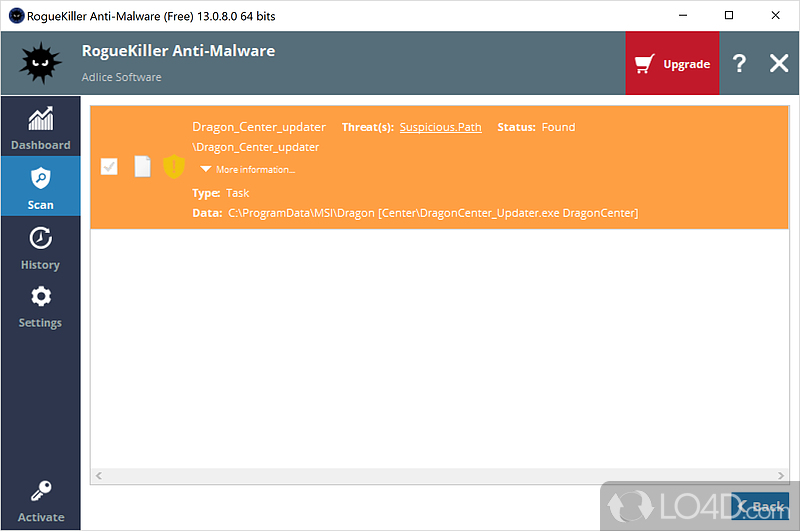The image size is (800, 531).
Task: Click the title bar app icon
Action: 16,16
